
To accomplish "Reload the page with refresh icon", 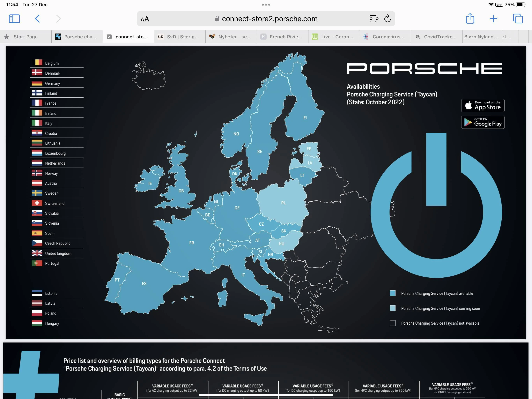I will [x=388, y=19].
